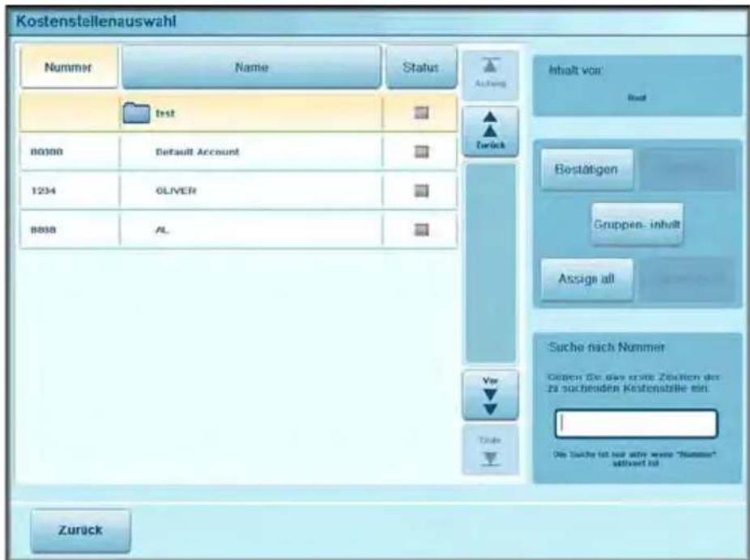Open the test folder icon
750x560 pixels.
[x=136, y=113]
